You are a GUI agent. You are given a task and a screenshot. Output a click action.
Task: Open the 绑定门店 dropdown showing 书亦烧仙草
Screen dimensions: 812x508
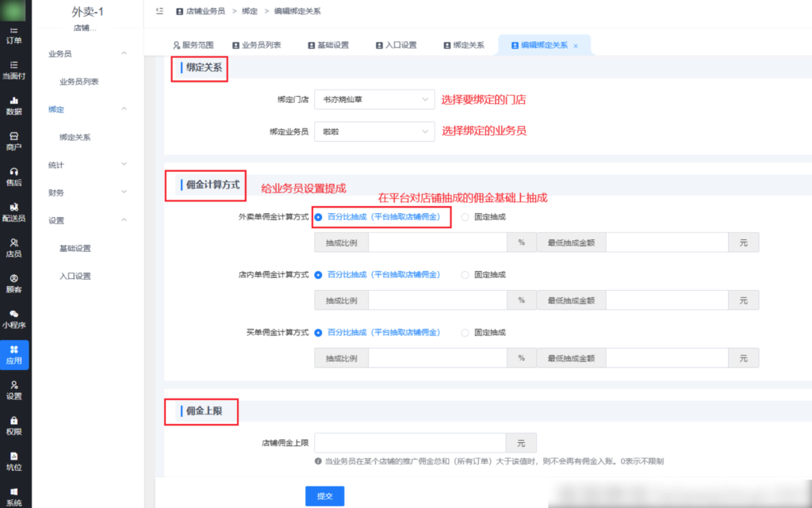[373, 99]
